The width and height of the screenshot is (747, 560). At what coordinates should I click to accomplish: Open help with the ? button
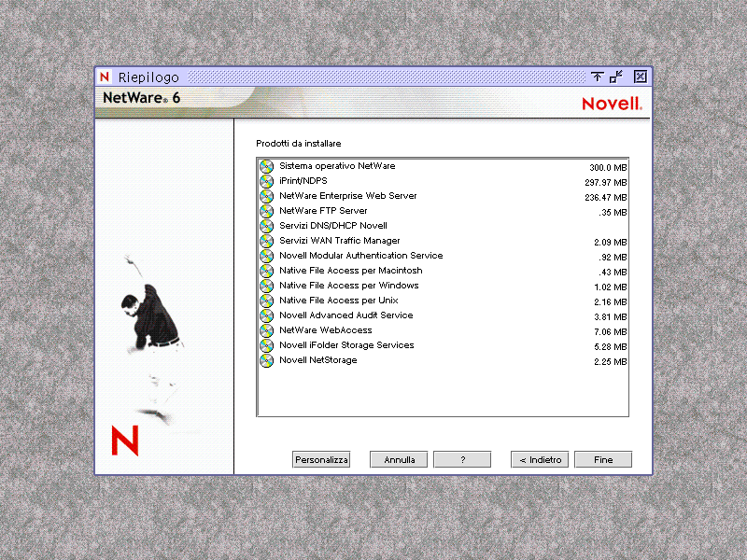click(x=462, y=459)
